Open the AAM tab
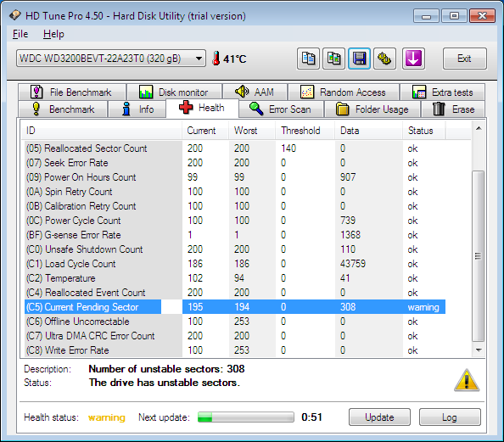 255,92
